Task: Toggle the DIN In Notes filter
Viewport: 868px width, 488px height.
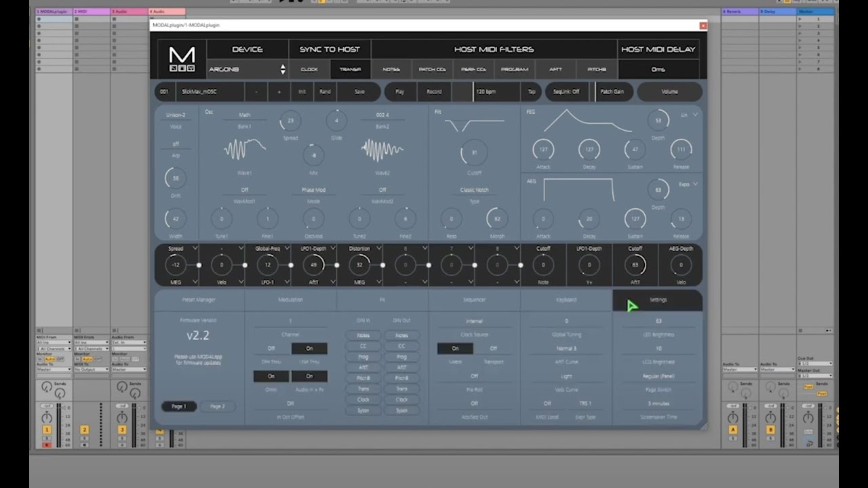Action: point(363,335)
